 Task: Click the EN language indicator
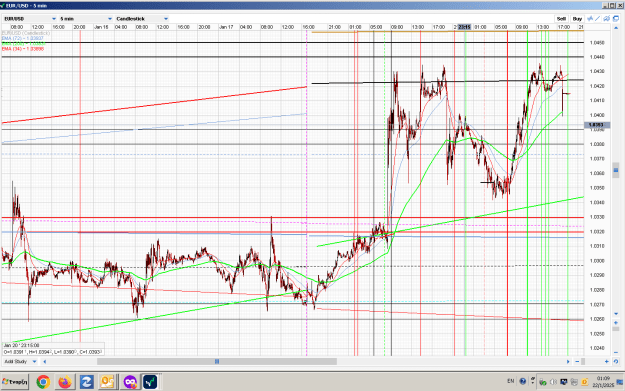511,381
